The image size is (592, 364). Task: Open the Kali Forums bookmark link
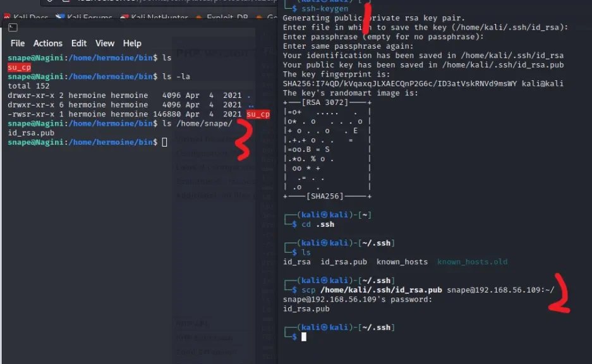pos(88,18)
